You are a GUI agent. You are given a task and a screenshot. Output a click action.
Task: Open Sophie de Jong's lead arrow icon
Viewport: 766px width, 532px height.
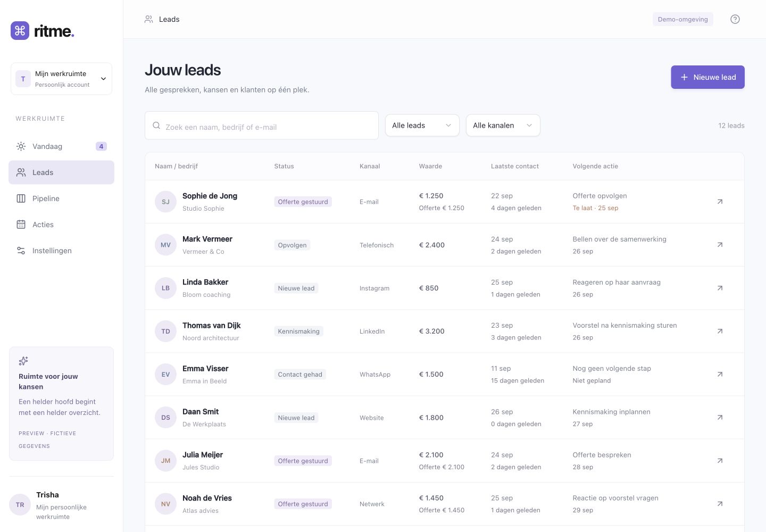pos(720,202)
